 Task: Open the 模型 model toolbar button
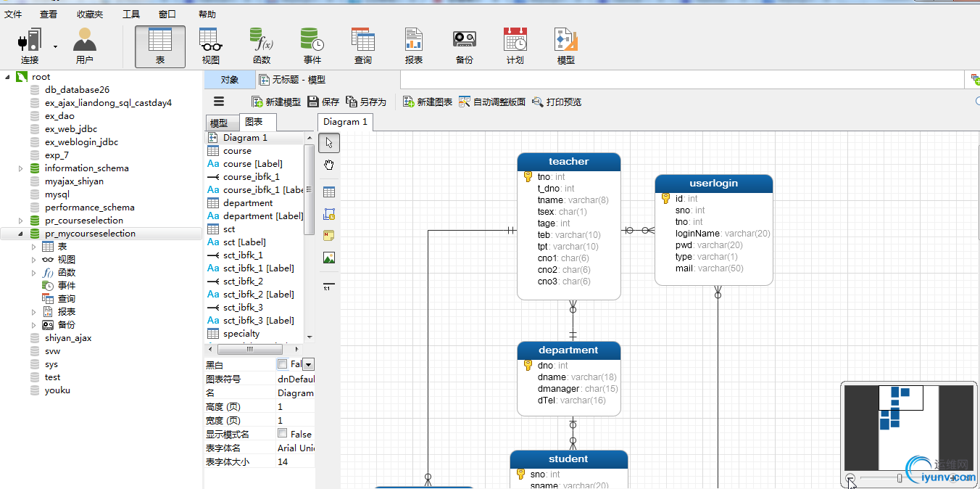(566, 46)
